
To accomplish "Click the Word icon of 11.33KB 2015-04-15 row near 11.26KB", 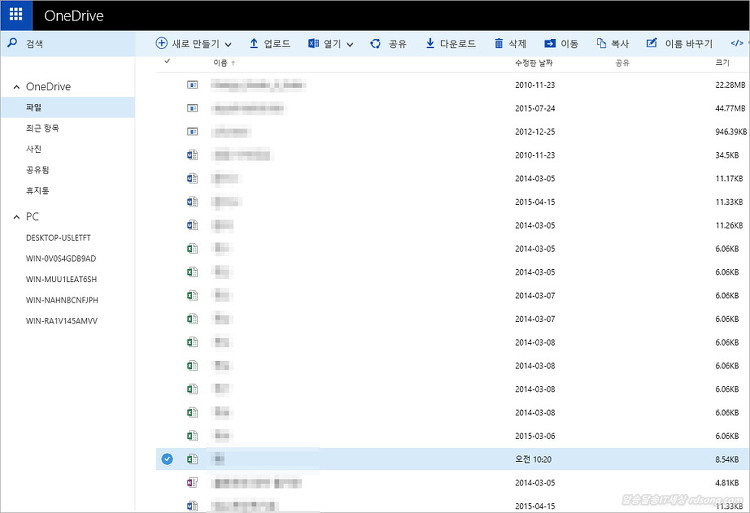I will tap(192, 202).
